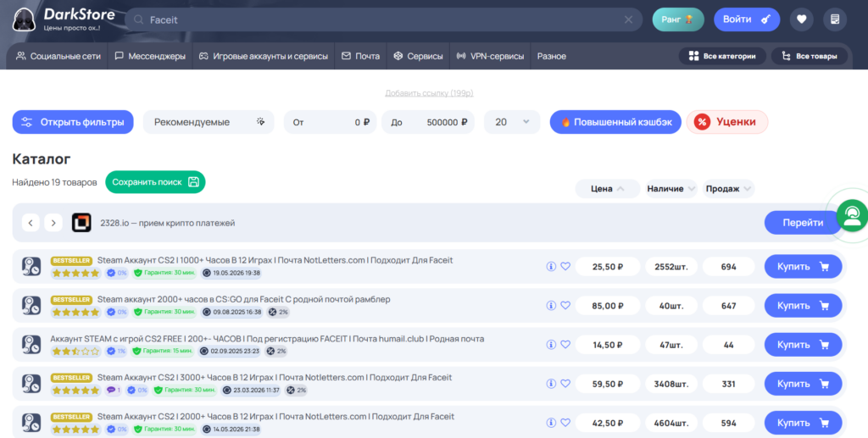Show previous banner with left arrow
This screenshot has width=868, height=438.
click(x=31, y=223)
